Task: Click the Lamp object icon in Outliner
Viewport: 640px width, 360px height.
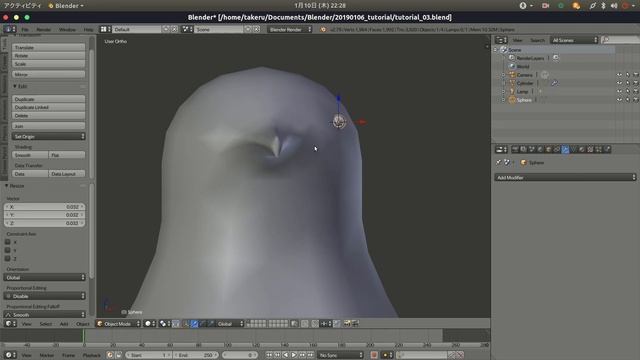Action: (512, 91)
